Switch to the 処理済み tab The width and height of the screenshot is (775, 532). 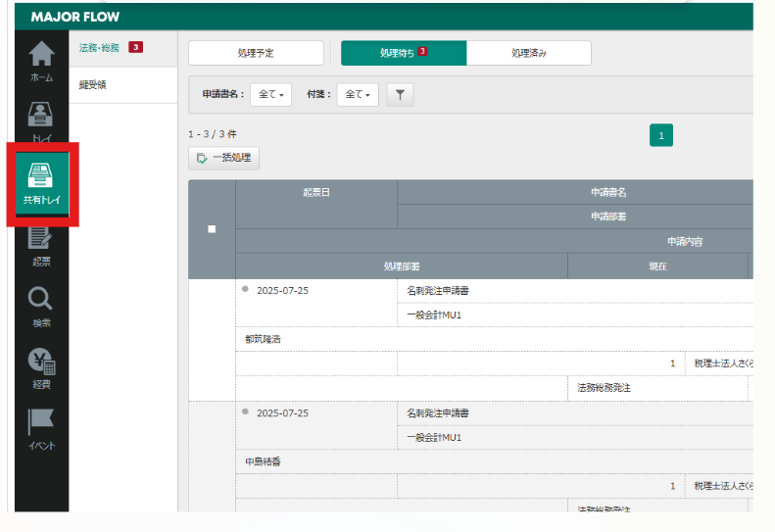[x=528, y=53]
